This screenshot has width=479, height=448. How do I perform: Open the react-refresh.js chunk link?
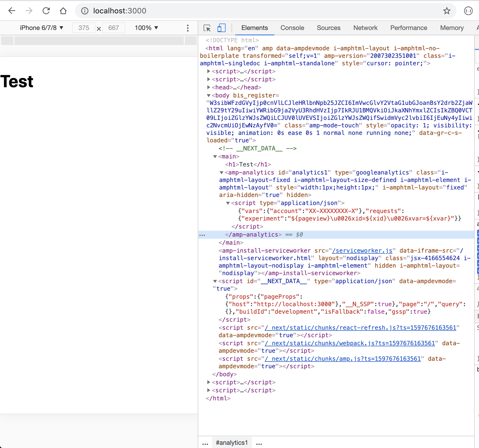(360, 328)
